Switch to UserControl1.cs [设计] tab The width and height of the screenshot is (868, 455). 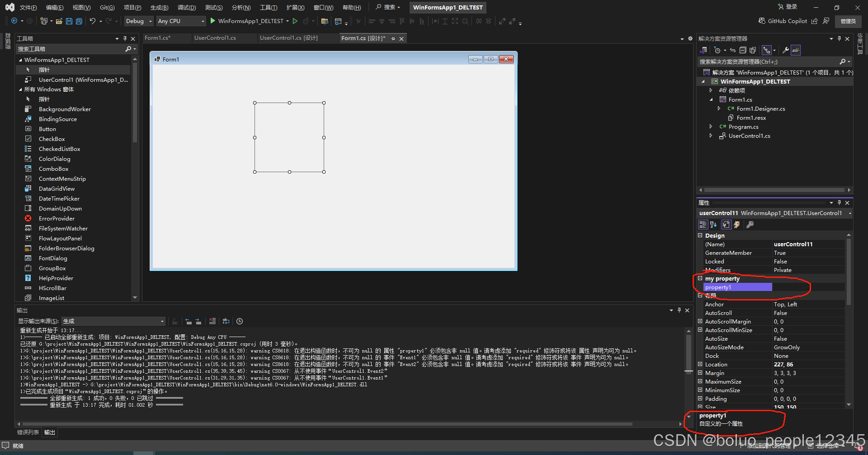tap(289, 38)
